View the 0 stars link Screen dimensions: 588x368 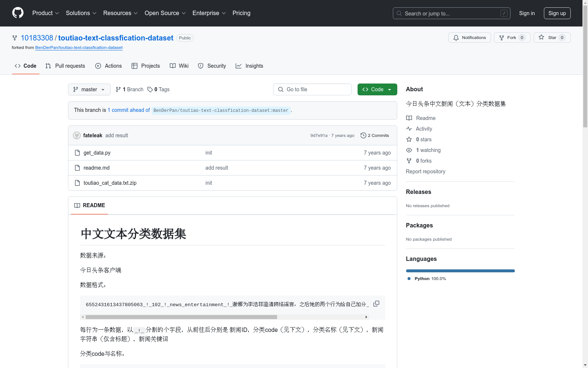(419, 139)
